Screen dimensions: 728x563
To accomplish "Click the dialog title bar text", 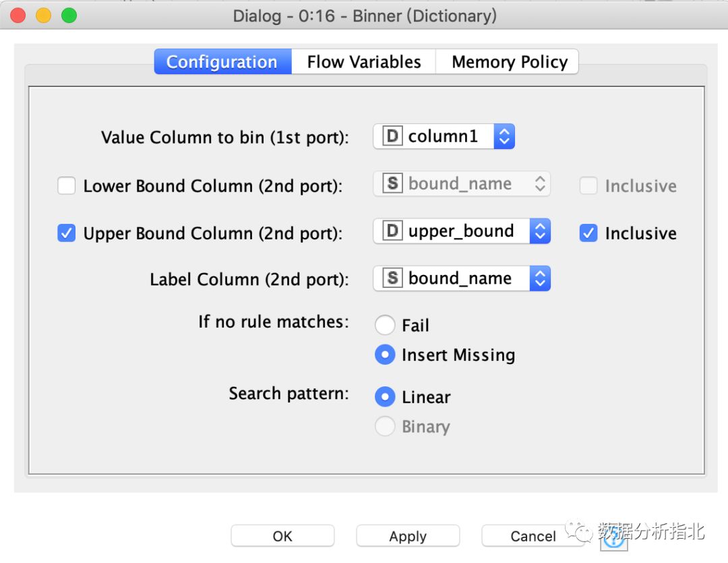I will pos(365,16).
